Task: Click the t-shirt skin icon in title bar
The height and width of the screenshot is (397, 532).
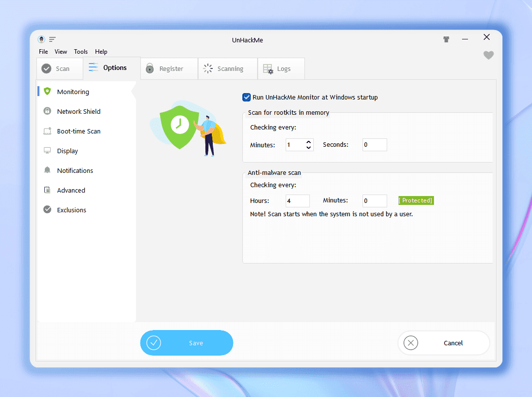Action: [446, 39]
